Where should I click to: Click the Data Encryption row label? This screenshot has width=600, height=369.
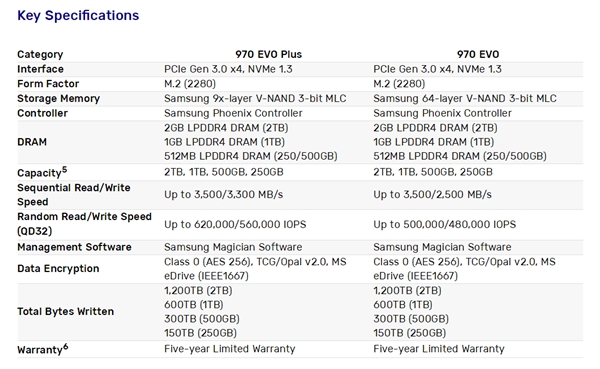pos(58,269)
